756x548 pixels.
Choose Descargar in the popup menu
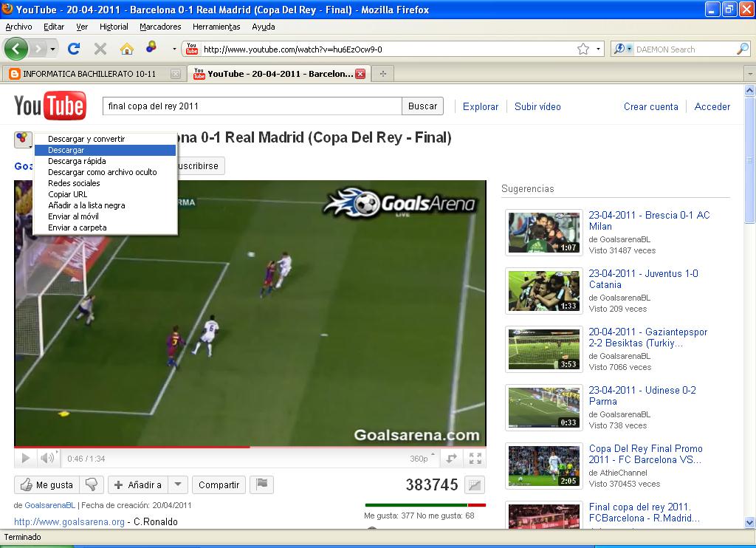(105, 150)
